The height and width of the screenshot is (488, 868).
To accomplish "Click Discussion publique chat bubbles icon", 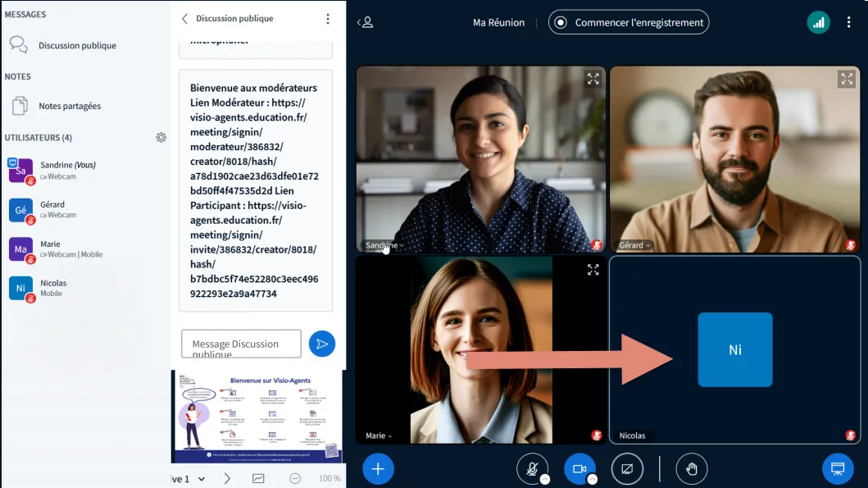I will click(x=18, y=45).
